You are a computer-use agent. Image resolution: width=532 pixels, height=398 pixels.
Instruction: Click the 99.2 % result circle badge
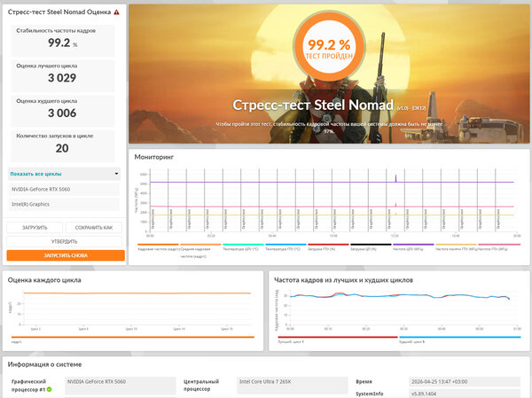[x=329, y=46]
